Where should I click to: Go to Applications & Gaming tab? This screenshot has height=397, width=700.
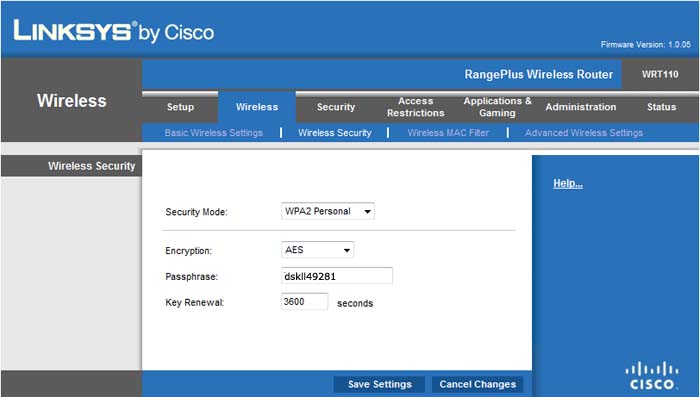pyautogui.click(x=497, y=107)
